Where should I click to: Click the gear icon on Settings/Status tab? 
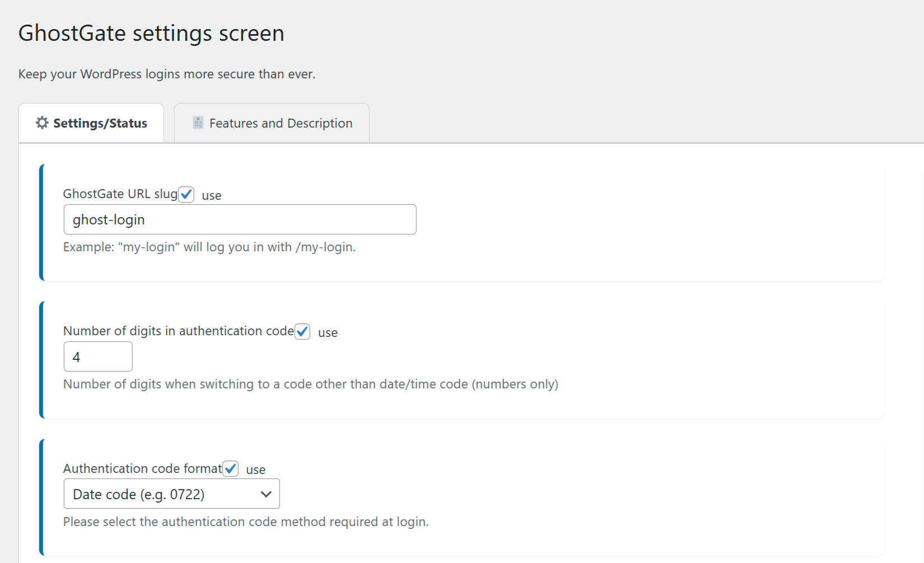click(42, 123)
